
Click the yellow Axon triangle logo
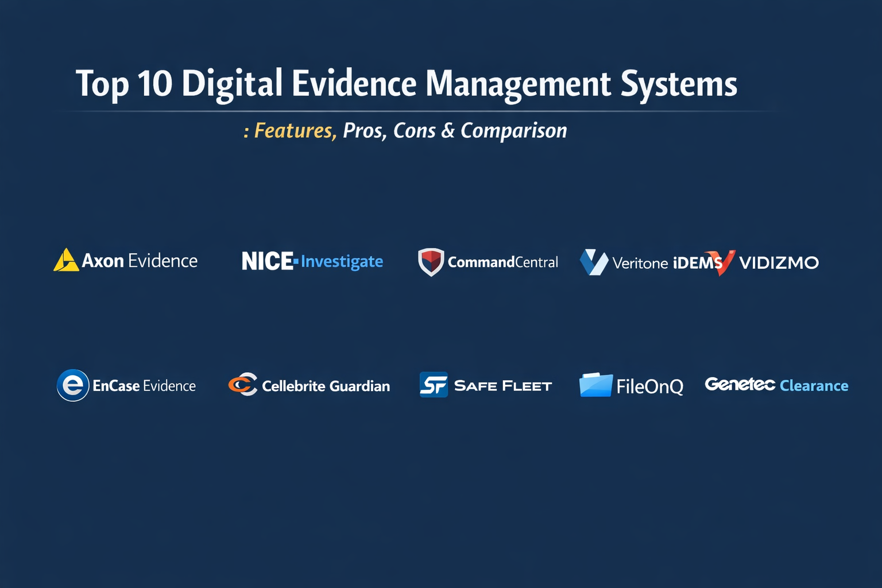(66, 260)
